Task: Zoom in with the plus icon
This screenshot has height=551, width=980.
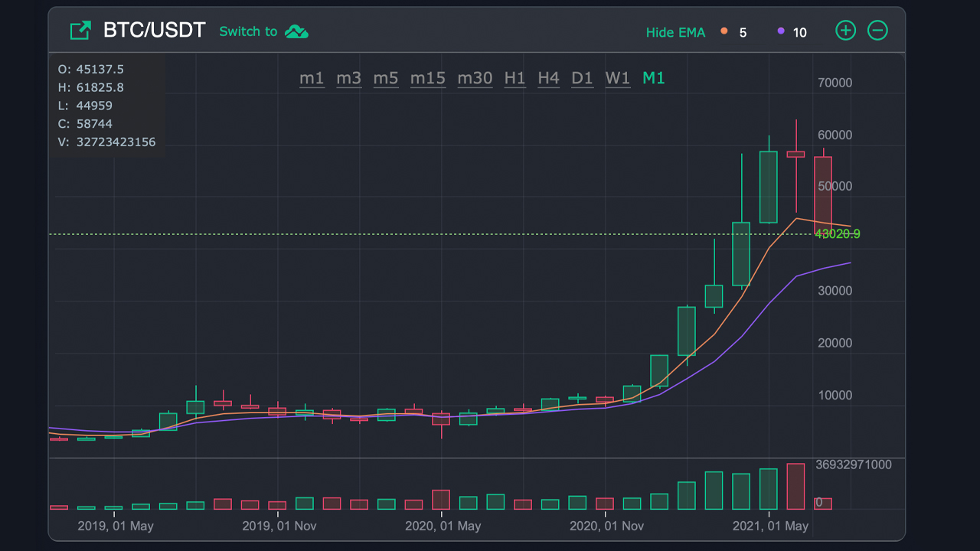Action: pos(845,31)
